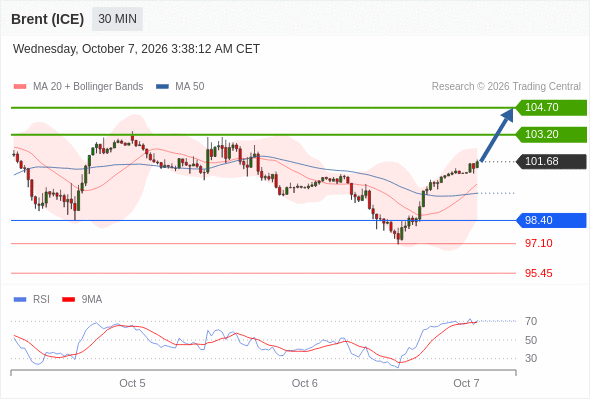590x400 pixels.
Task: Click the RSI 30 axis label
Action: click(531, 358)
